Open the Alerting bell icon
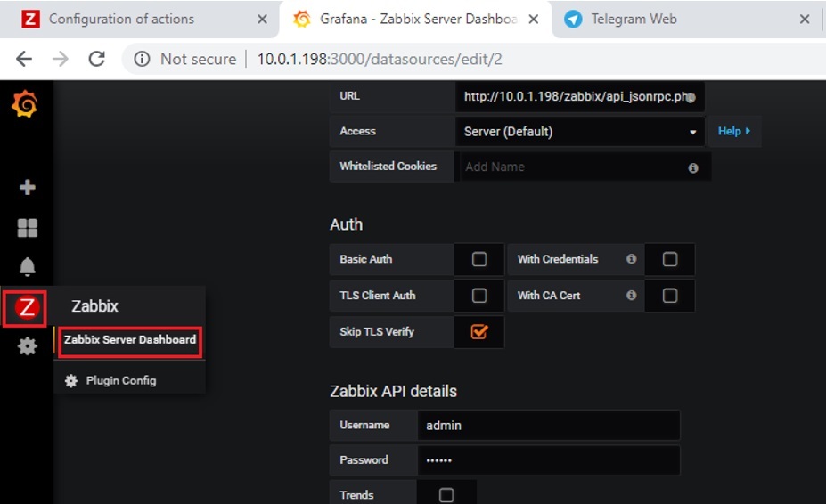This screenshot has width=826, height=504. tap(28, 267)
